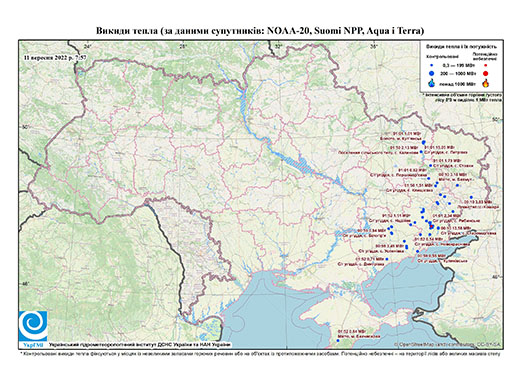Click the 32° longitude label on the top edge
This screenshot has width=520, height=368.
[279, 46]
